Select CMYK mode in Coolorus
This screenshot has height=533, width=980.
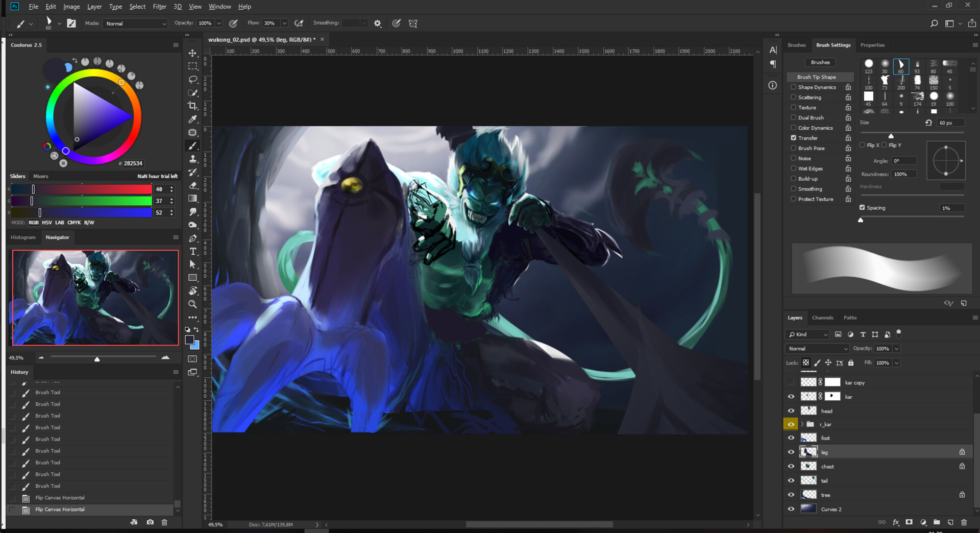[x=74, y=223]
